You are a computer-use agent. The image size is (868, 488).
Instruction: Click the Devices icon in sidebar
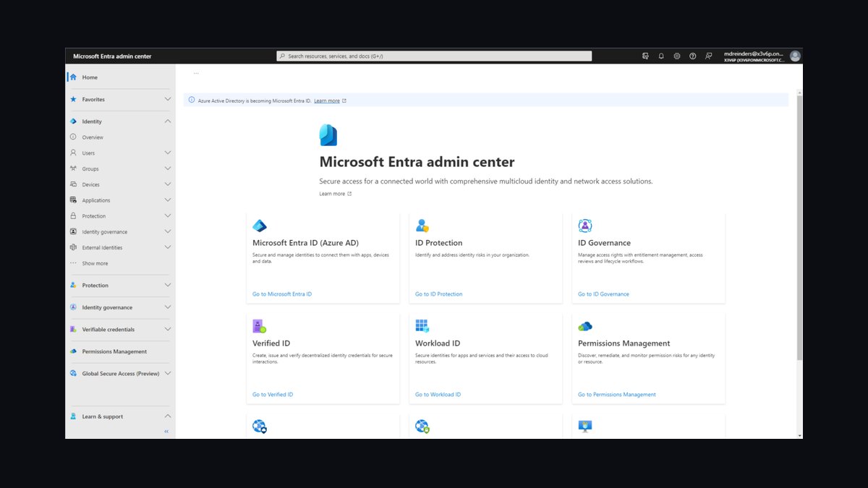pos(73,184)
